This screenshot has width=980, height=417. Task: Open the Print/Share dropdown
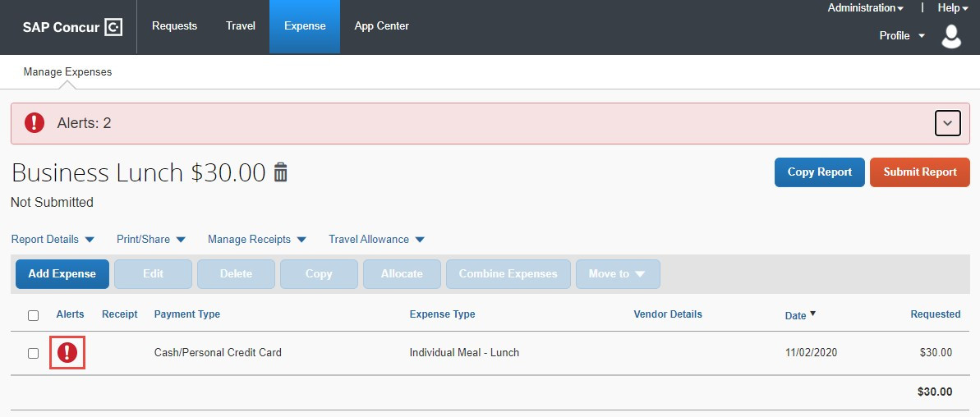click(151, 240)
